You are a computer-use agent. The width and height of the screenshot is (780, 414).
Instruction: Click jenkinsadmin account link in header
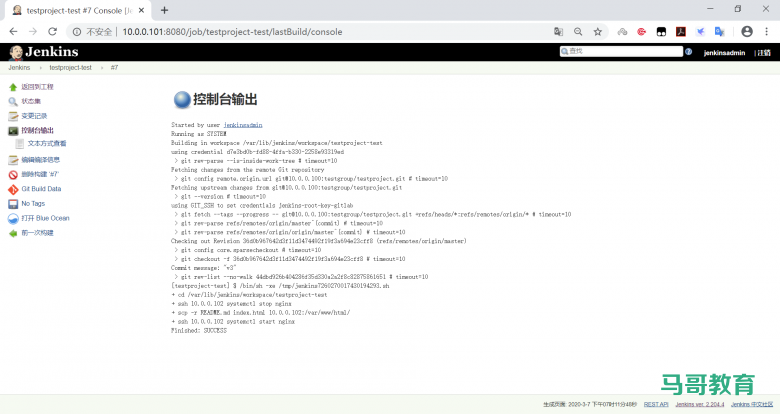(724, 53)
